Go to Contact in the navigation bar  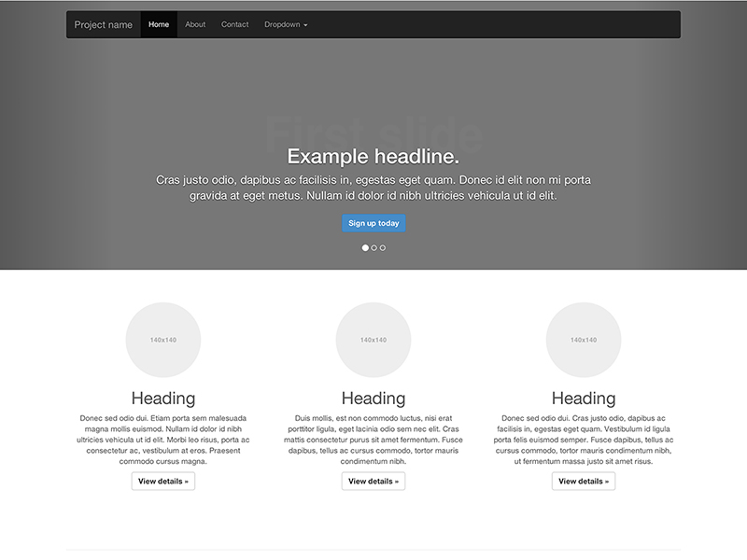coord(235,24)
